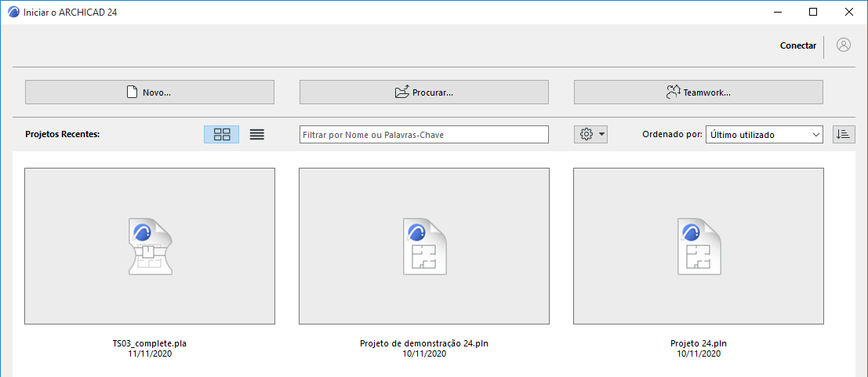Focus the Filtrar por Nome ou Palavras-Chave field

tap(424, 135)
